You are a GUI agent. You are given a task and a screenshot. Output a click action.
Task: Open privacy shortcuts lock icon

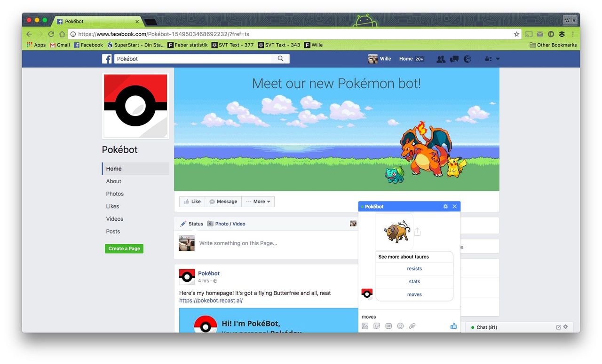tap(488, 59)
